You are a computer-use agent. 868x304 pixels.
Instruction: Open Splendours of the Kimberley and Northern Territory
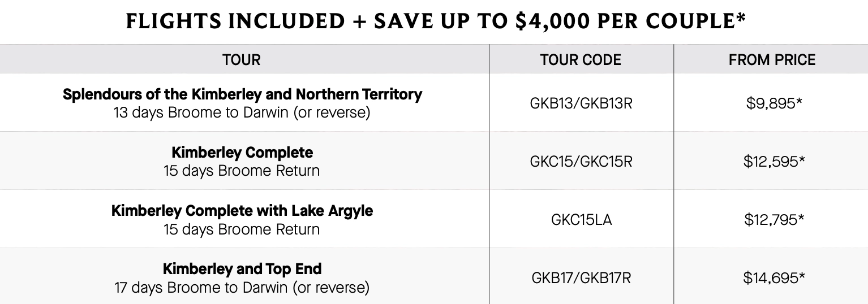242,94
